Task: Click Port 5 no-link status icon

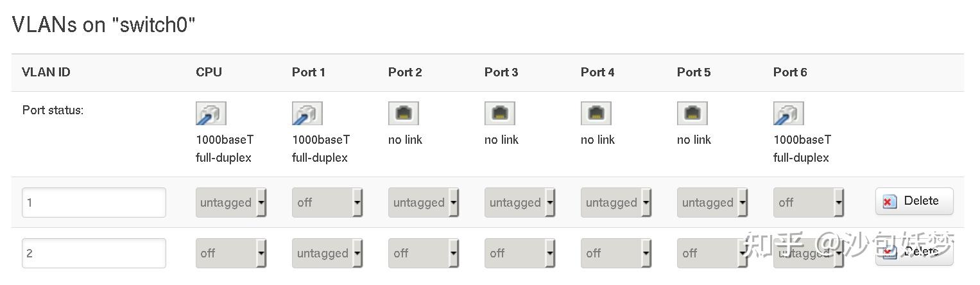Action: (692, 114)
